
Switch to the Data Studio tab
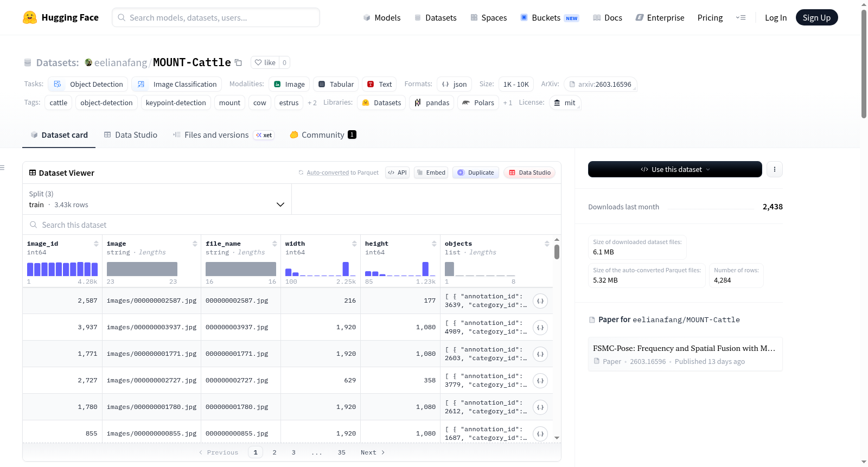[131, 135]
